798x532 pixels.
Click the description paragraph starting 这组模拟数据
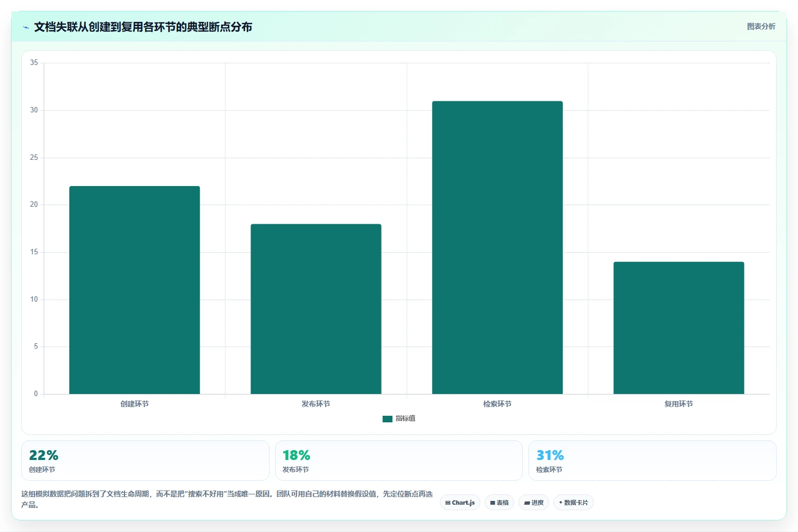tap(227, 499)
